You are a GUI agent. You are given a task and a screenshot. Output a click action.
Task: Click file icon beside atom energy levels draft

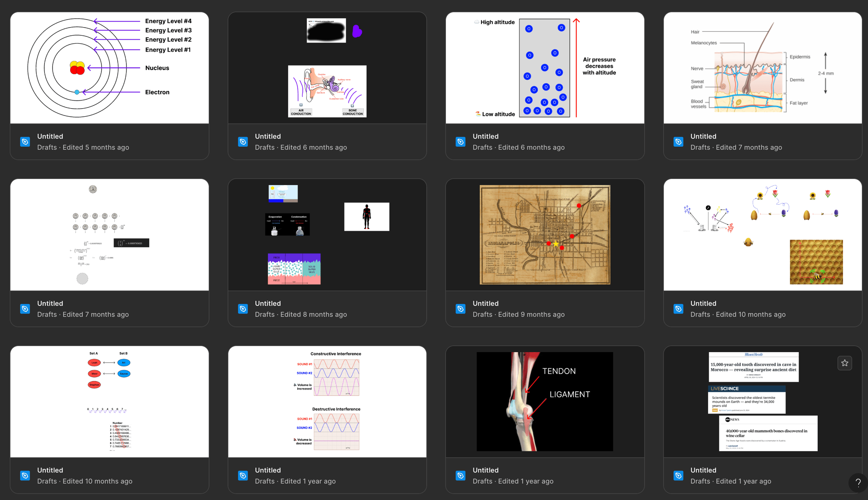point(25,142)
